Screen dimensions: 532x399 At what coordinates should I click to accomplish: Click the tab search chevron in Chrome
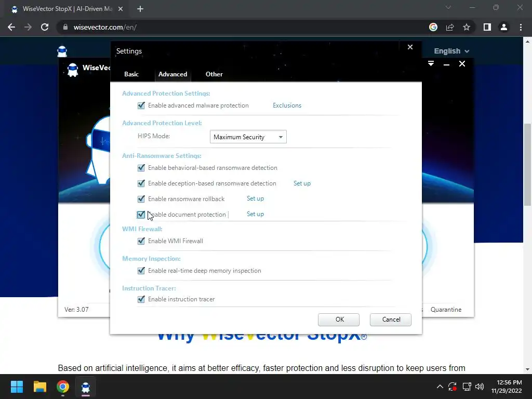coord(448,7)
